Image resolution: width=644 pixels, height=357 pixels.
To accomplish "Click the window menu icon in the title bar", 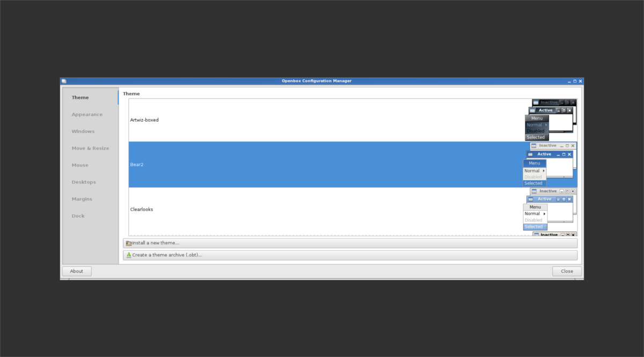I will pyautogui.click(x=64, y=81).
